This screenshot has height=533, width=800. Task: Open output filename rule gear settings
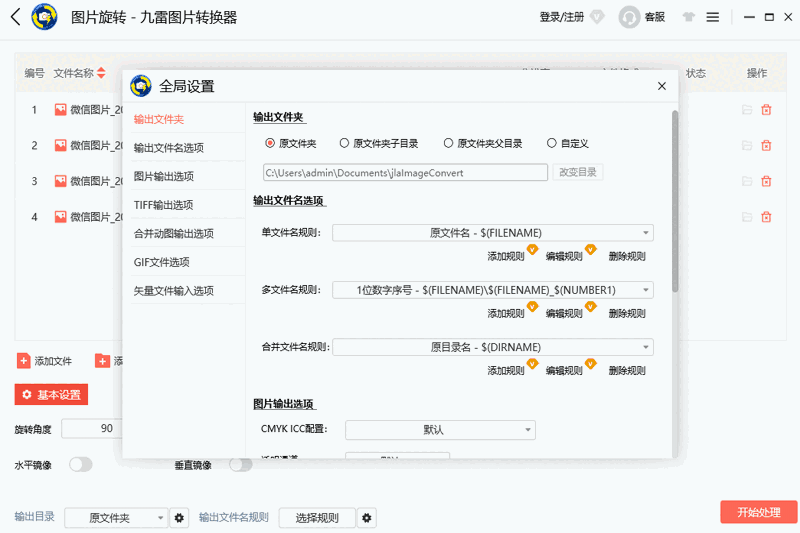(366, 518)
